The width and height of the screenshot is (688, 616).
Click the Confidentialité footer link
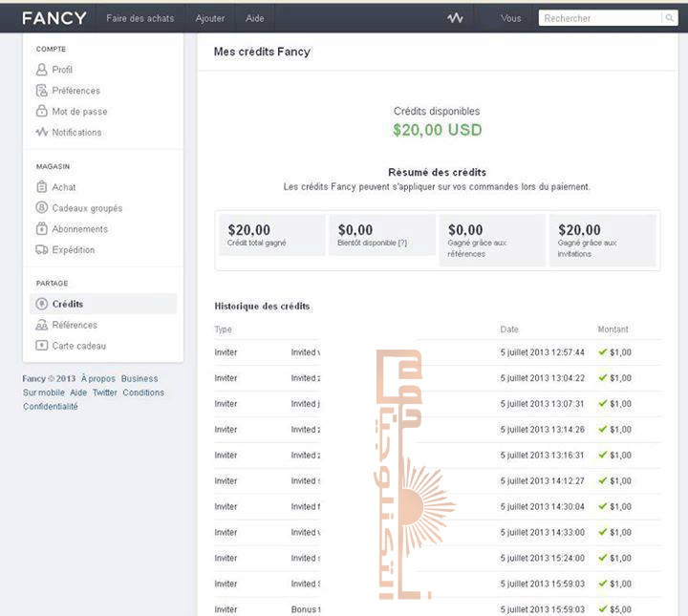(51, 407)
